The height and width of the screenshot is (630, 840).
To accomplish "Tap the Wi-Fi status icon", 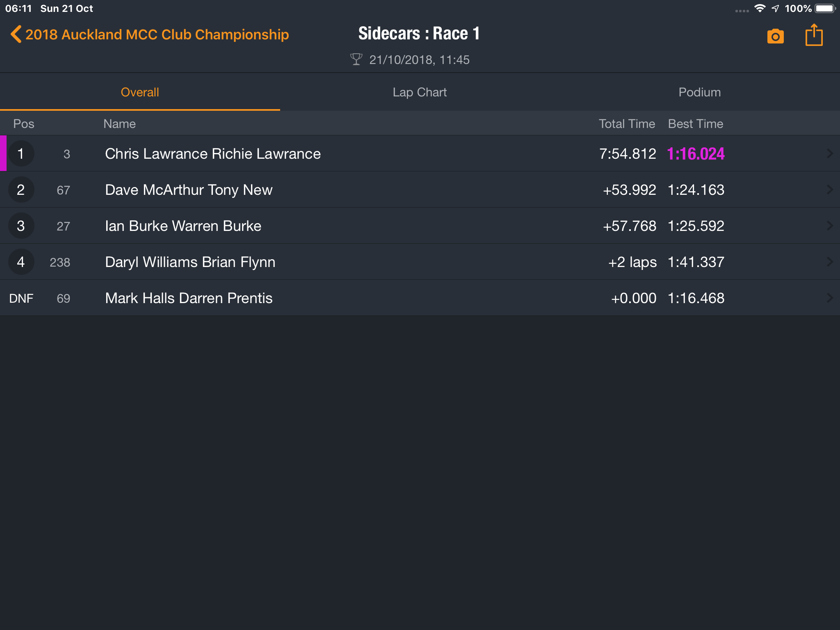I will point(760,8).
